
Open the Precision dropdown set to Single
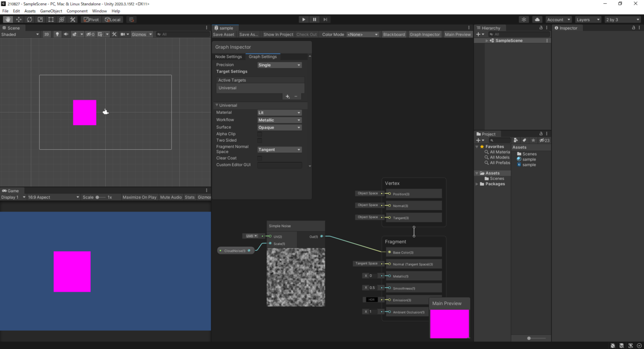click(x=280, y=65)
